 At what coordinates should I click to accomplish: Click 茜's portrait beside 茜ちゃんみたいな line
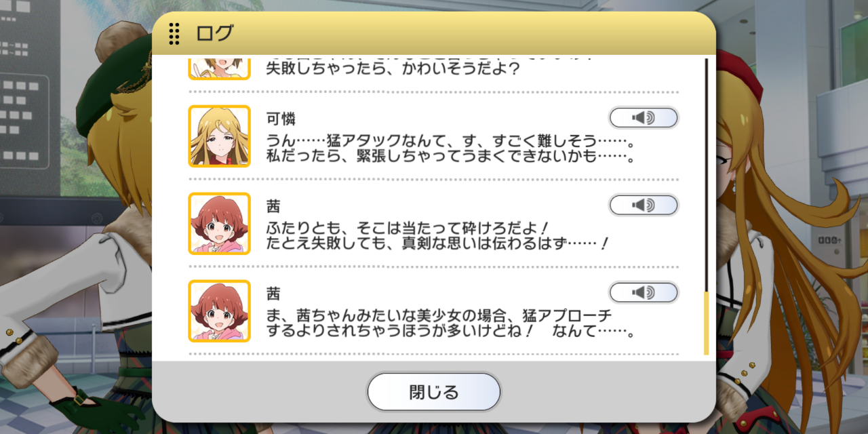click(219, 311)
